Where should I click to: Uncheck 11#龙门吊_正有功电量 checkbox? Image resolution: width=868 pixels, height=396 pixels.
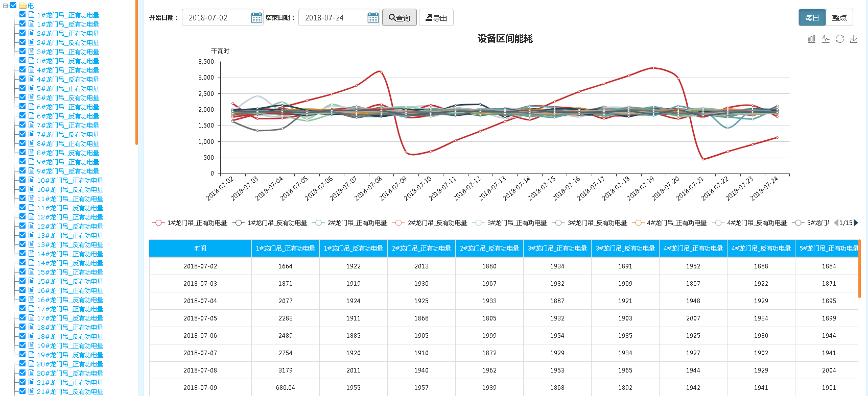22,198
